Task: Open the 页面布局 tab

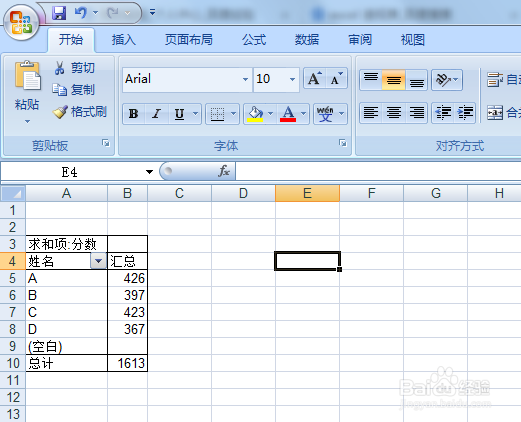Action: (189, 40)
